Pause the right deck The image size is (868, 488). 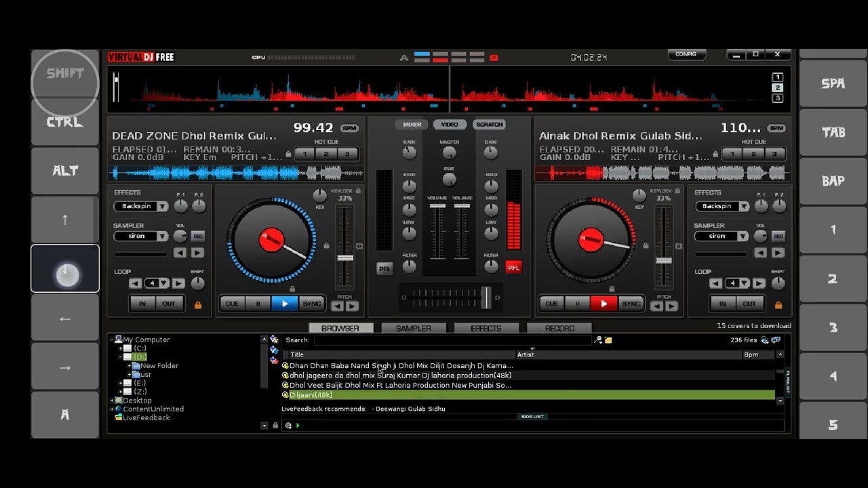tap(577, 304)
